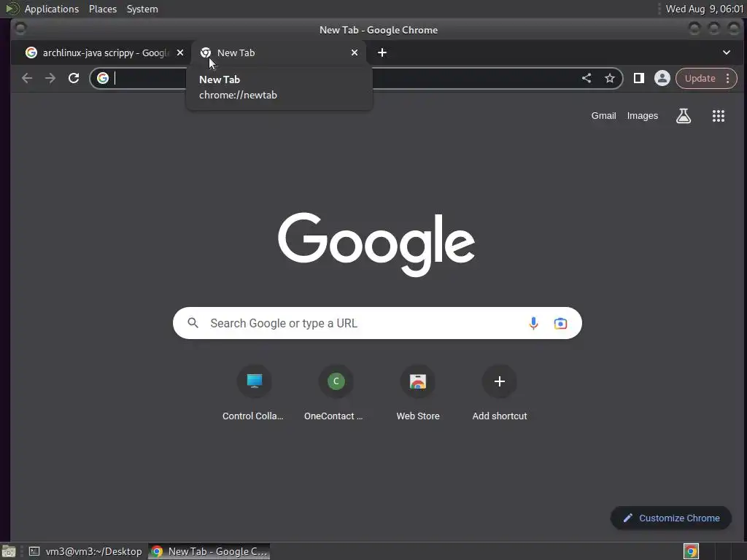Open Gmail link

click(603, 116)
